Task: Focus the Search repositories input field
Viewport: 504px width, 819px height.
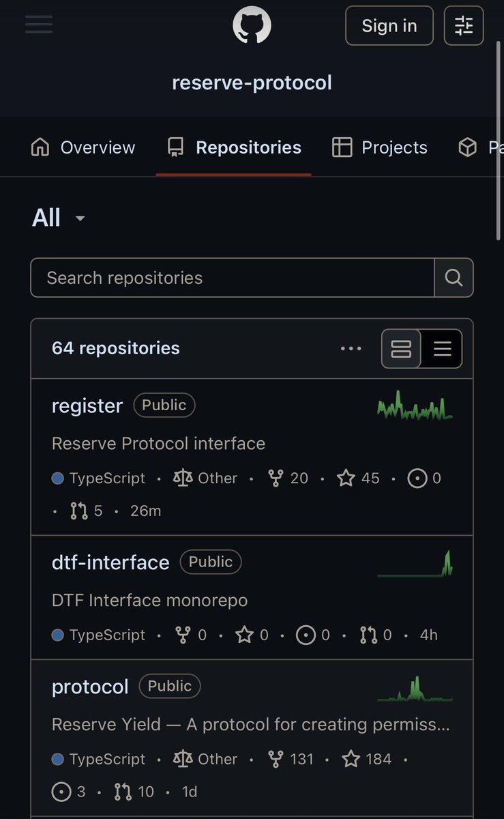Action: (233, 278)
